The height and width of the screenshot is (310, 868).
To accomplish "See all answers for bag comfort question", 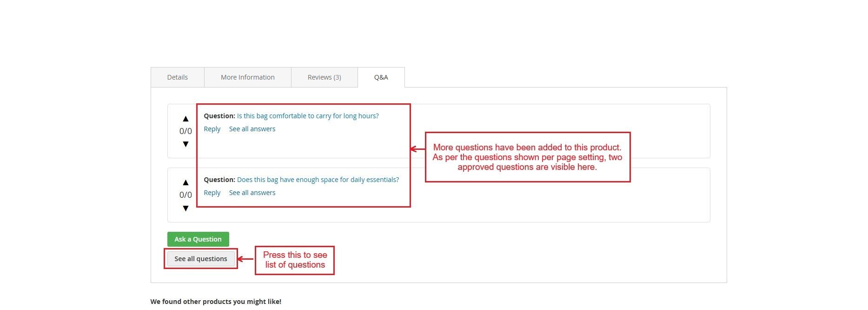I will click(x=252, y=129).
